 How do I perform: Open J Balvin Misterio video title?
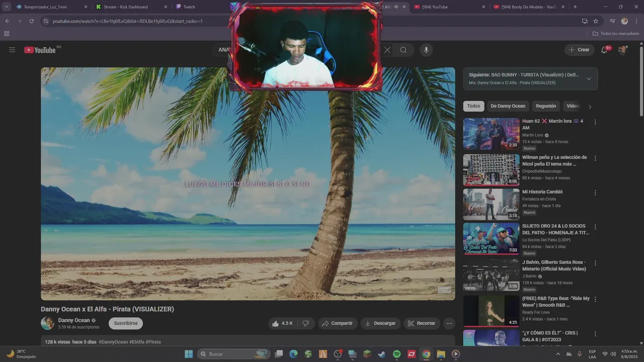[x=554, y=265]
